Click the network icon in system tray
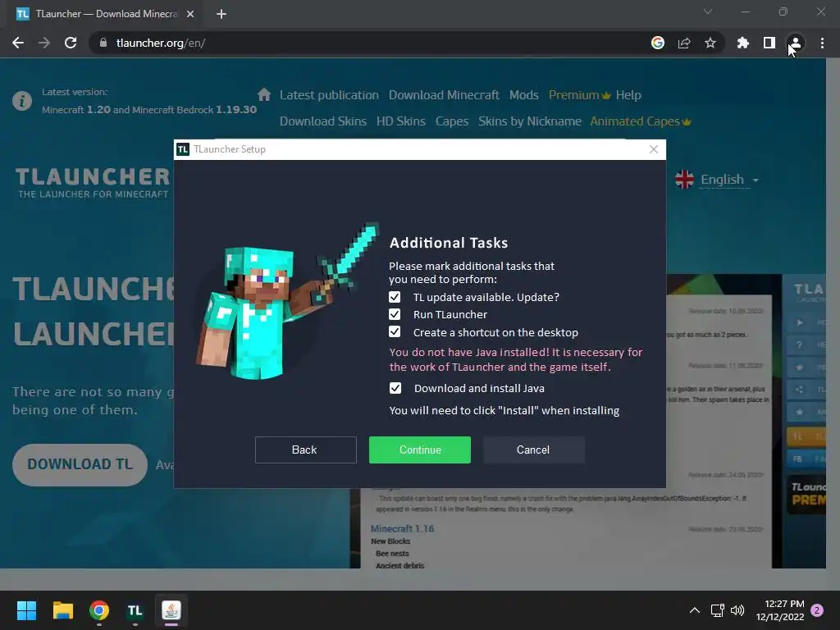 pos(717,610)
